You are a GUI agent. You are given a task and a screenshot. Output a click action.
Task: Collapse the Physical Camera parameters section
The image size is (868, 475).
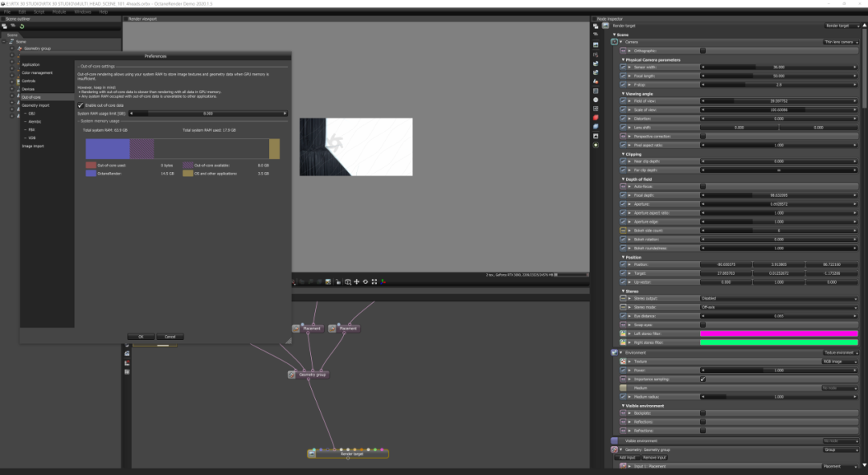(623, 59)
